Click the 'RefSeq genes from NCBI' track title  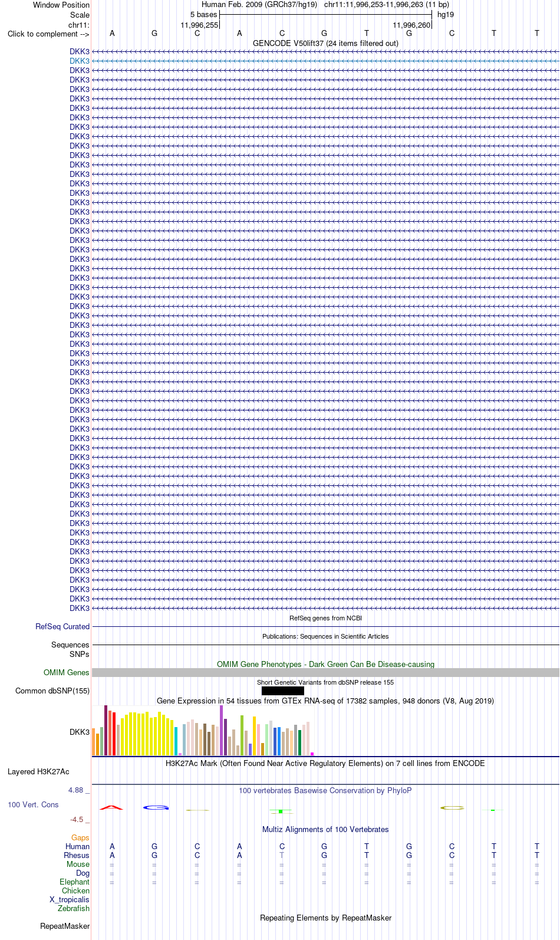[325, 618]
